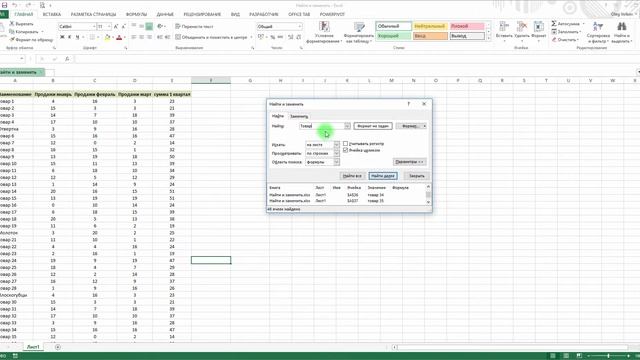Click the Underline Ч icon

[77, 37]
